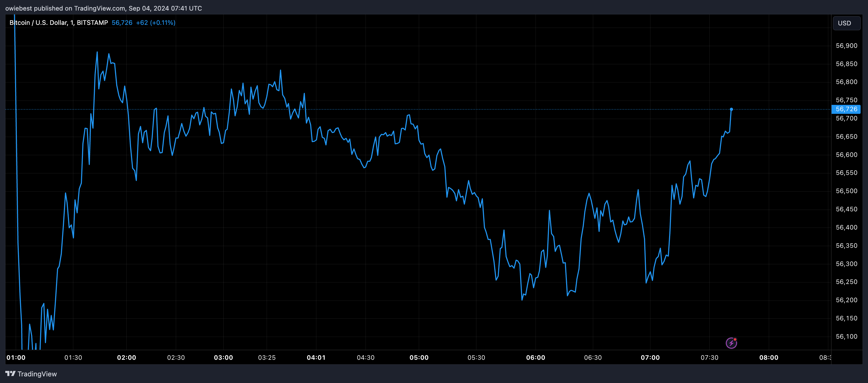Click the 56,150 price axis label
Viewport: 868px width, 383px height.
click(846, 318)
